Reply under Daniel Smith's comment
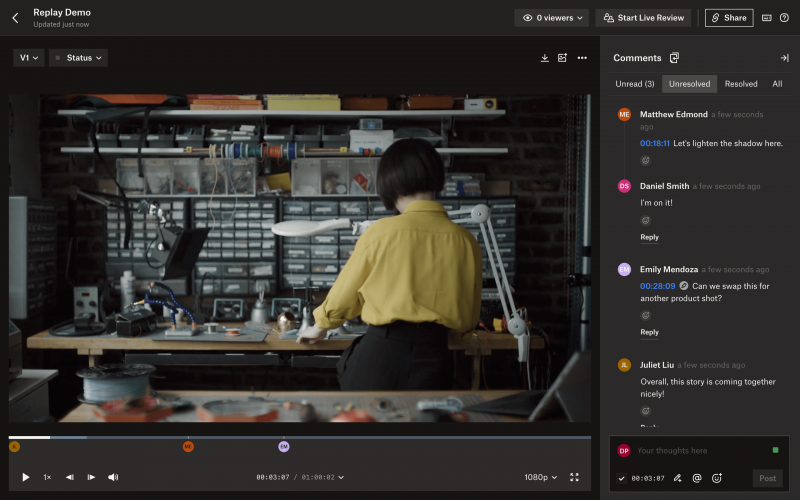The width and height of the screenshot is (800, 500). (649, 237)
